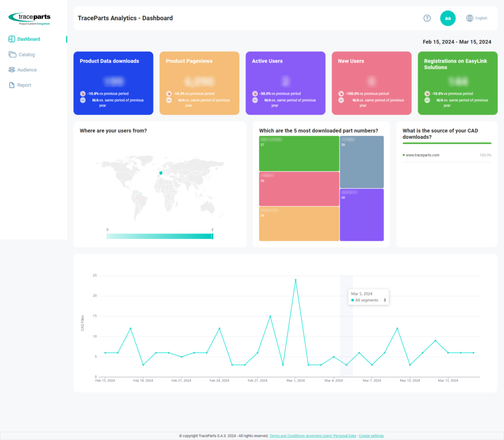Select the www.traceparts.com source entry
This screenshot has height=440, width=504.
(x=422, y=155)
